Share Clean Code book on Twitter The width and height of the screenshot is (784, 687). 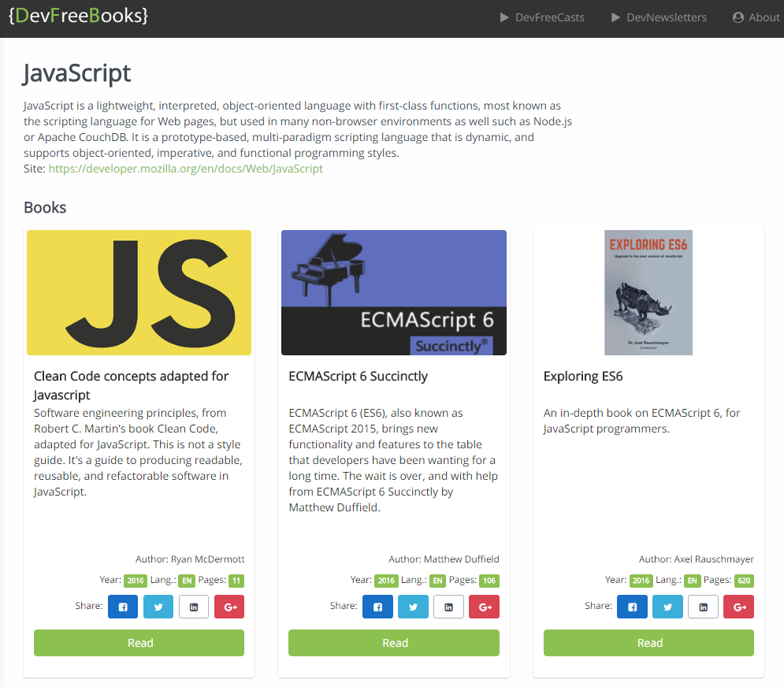[x=158, y=607]
